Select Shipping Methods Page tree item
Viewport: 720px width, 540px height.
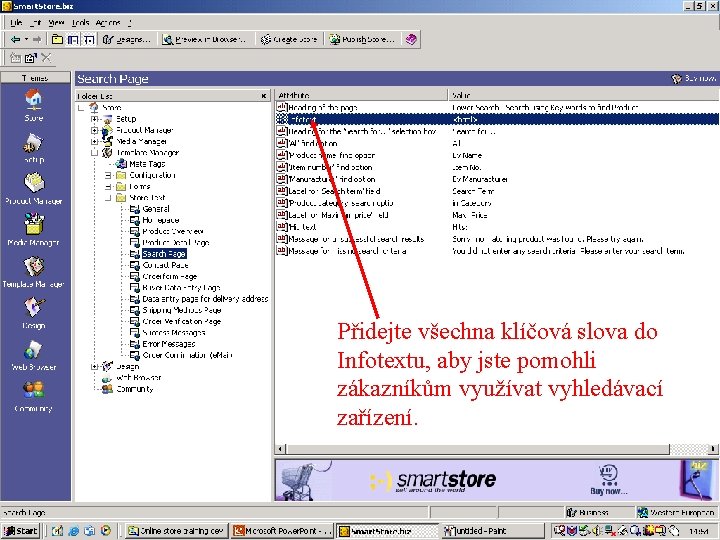[x=182, y=310]
